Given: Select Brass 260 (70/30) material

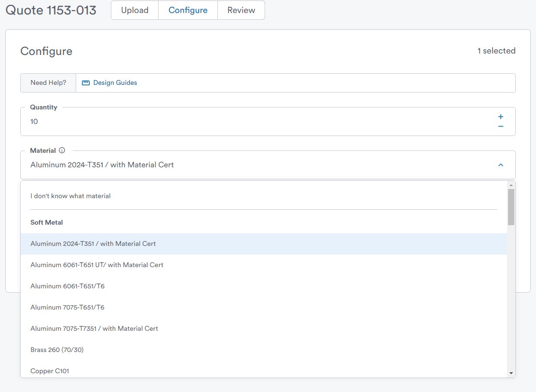Looking at the screenshot, I should (57, 350).
